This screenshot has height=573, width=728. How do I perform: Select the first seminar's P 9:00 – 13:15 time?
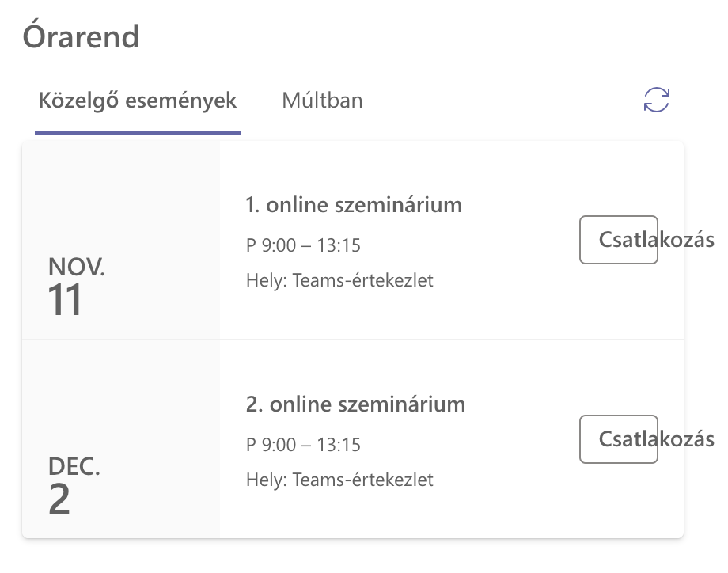tap(303, 245)
